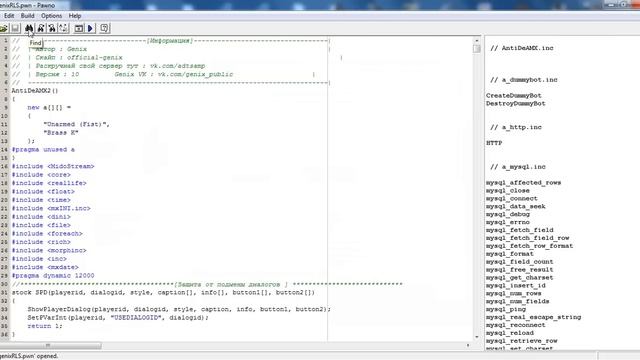640x360 pixels.
Task: Click the editor horizontal scrollbar thumb
Action: click(x=51, y=345)
